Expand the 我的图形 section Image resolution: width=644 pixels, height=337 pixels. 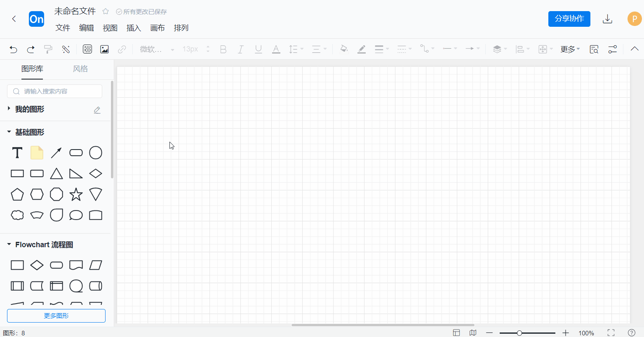click(9, 109)
